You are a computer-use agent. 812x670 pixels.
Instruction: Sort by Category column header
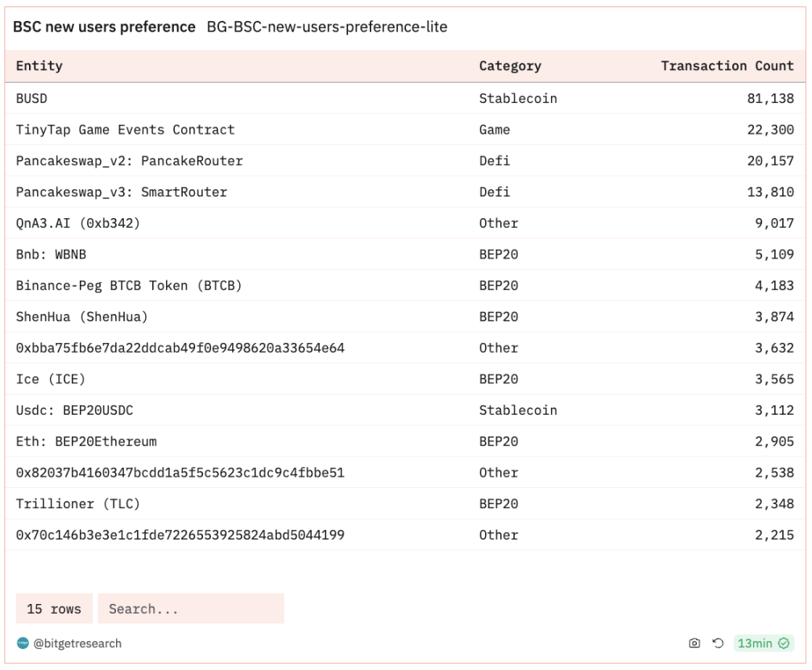pyautogui.click(x=510, y=66)
